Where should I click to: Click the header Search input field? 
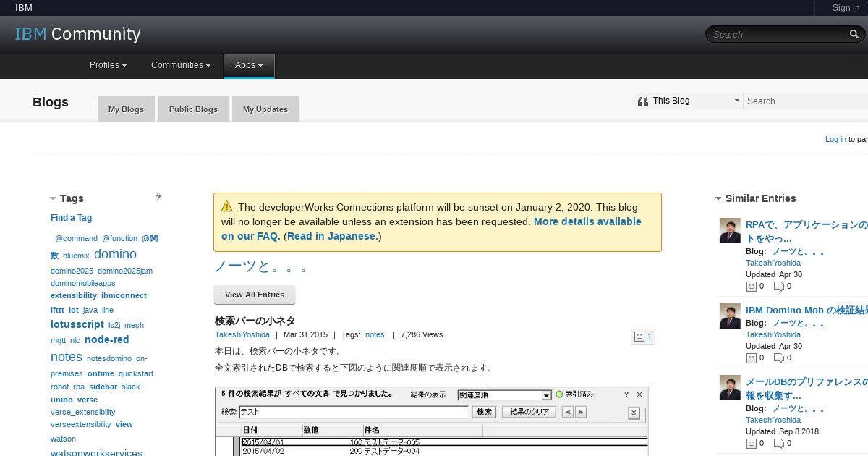pos(778,34)
